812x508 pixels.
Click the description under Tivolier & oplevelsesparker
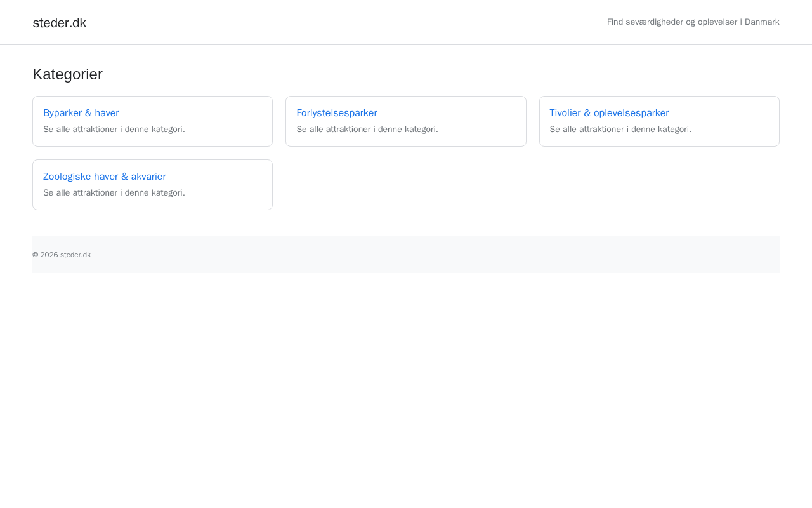point(620,130)
